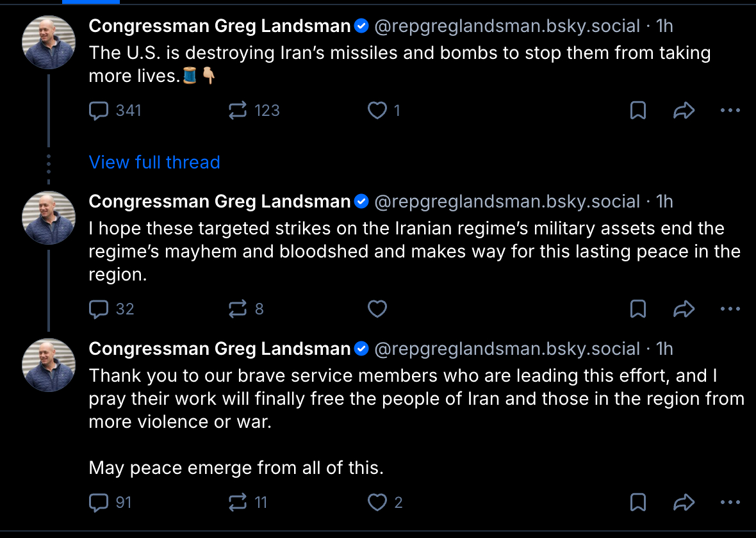Open the @repgreglandsman.bsky.social handle in the last post
Screen dimensions: 756x538
point(507,348)
